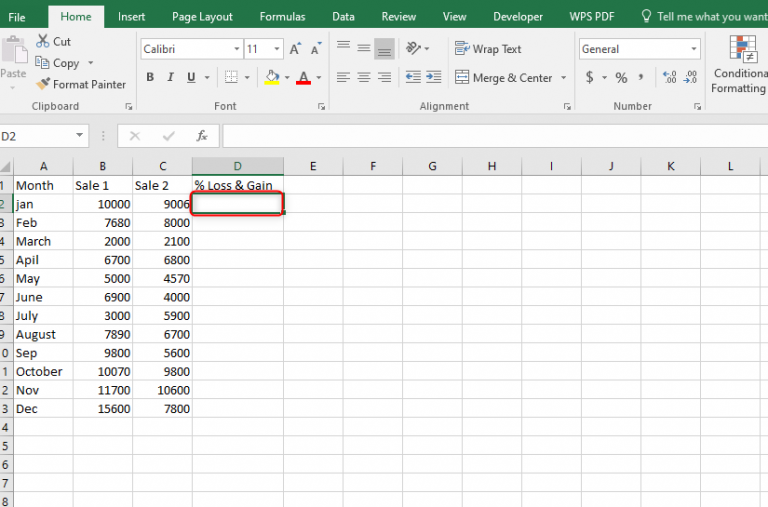Align cell text right
This screenshot has width=768, height=507.
[x=384, y=77]
